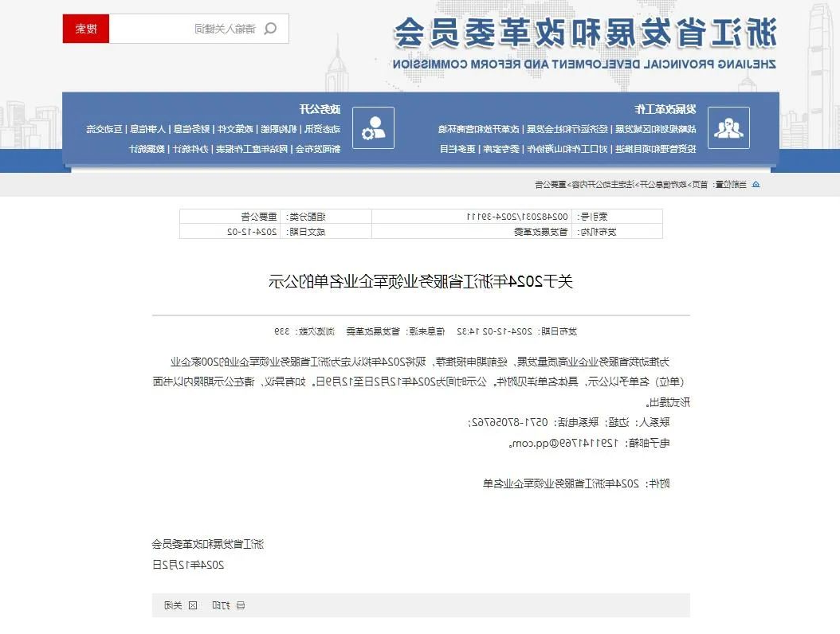Select the phone number 0571-87056762
Image resolution: width=840 pixels, height=634 pixels.
coord(509,422)
